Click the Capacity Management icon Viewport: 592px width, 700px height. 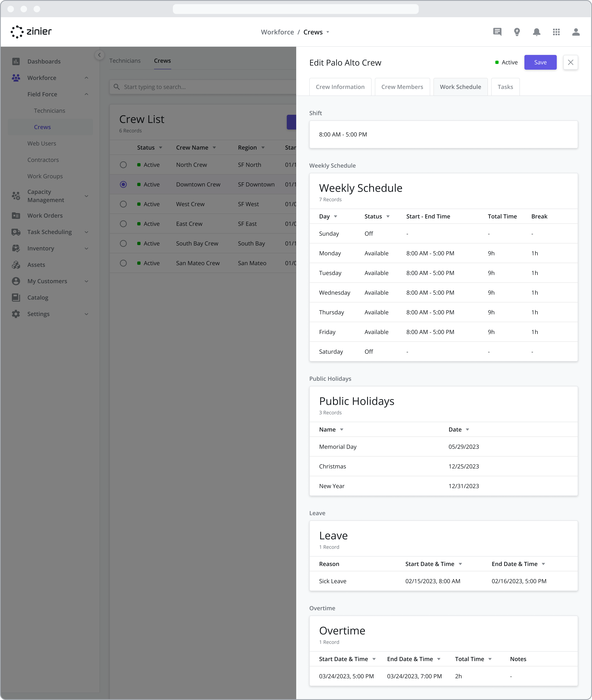(16, 196)
